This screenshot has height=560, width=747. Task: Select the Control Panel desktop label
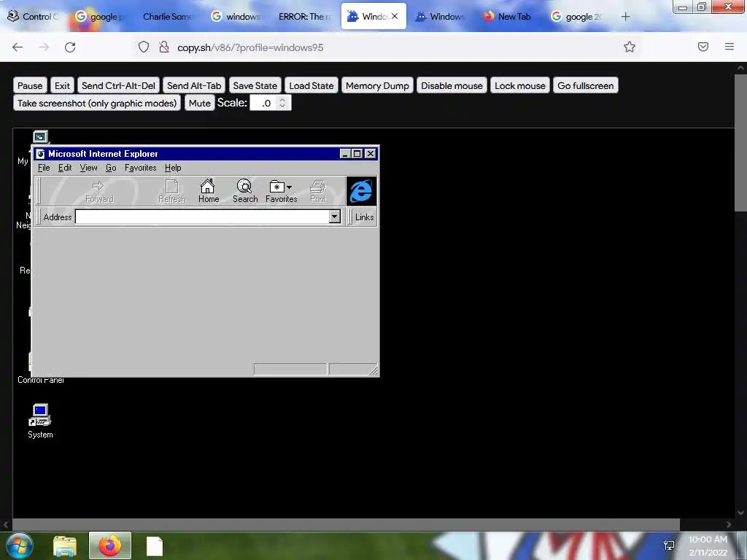tap(41, 380)
